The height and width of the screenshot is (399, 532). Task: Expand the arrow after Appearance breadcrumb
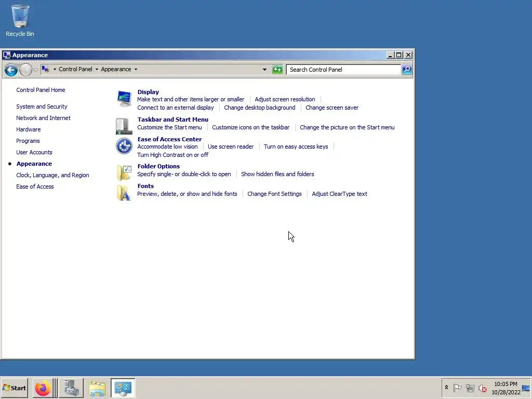click(x=136, y=69)
